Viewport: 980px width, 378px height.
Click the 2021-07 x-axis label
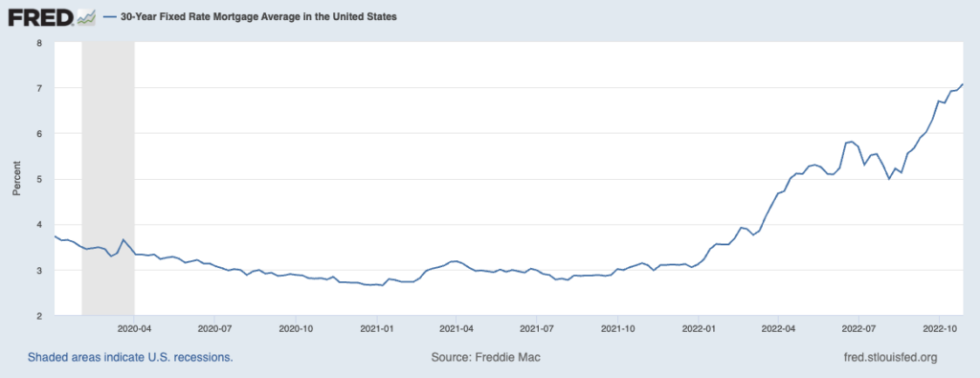(x=536, y=326)
